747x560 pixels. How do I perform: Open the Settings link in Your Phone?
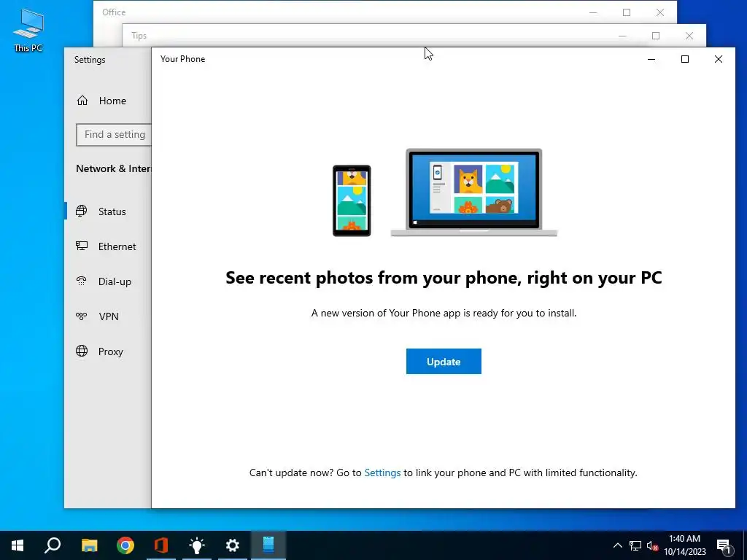[x=382, y=472]
